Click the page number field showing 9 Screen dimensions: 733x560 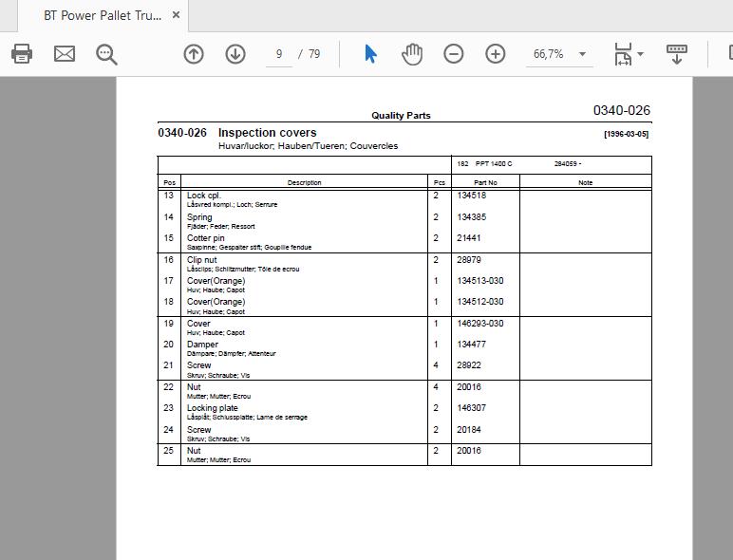coord(279,54)
